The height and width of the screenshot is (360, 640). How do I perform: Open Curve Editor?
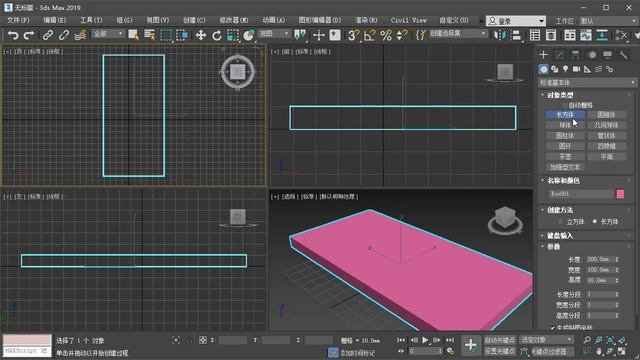(586, 35)
